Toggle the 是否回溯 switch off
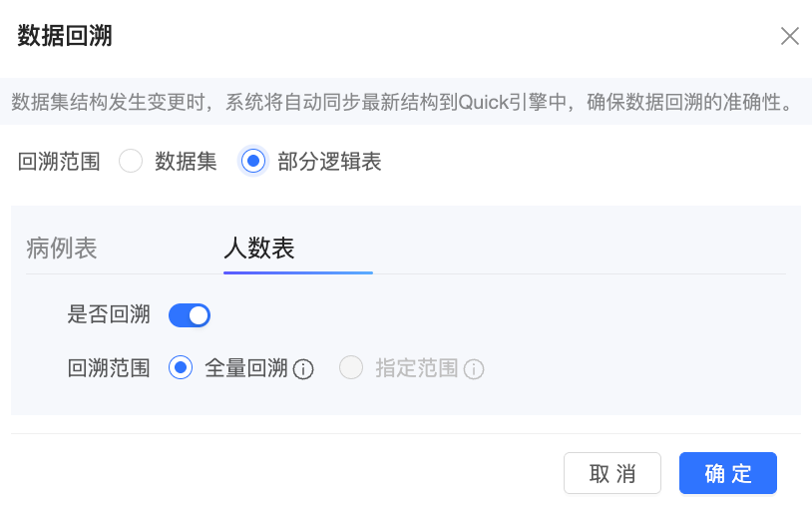 click(190, 315)
